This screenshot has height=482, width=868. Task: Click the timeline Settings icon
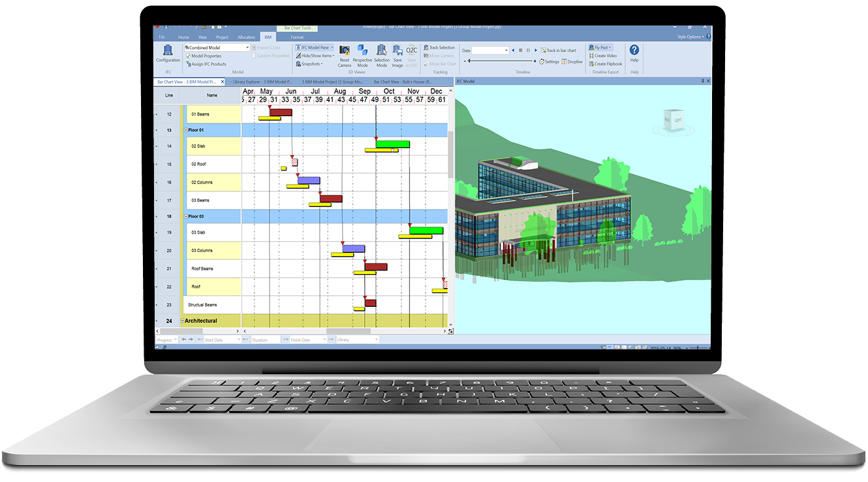(x=549, y=61)
